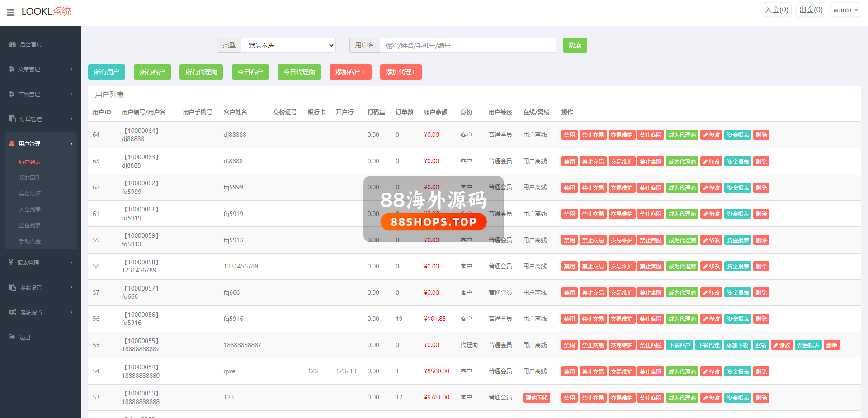Click the 添加客户+ button
The width and height of the screenshot is (868, 418).
350,72
